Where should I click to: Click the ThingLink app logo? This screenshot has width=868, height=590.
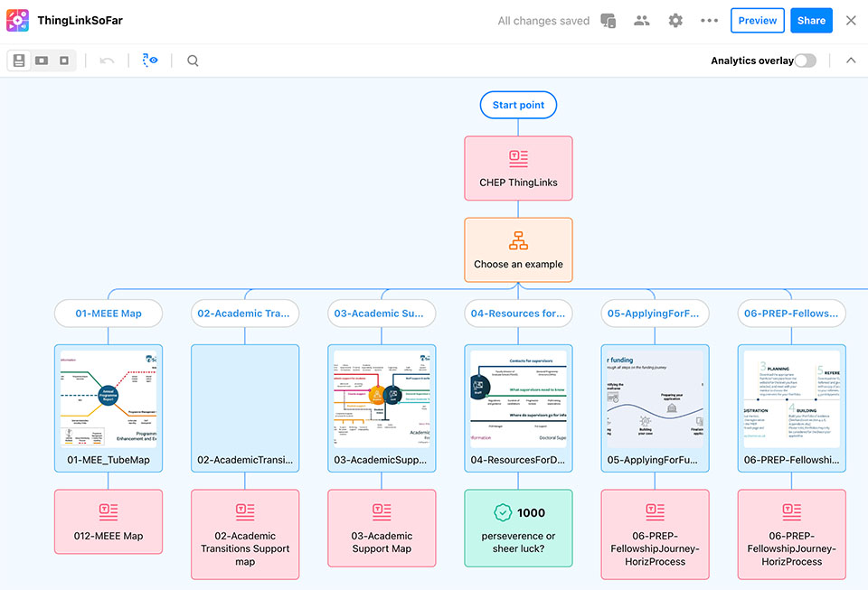pyautogui.click(x=17, y=21)
